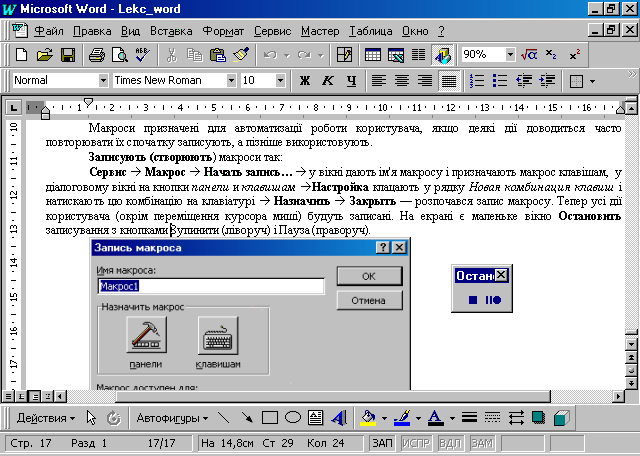The height and width of the screenshot is (456, 640).
Task: Undo the last action
Action: point(270,55)
